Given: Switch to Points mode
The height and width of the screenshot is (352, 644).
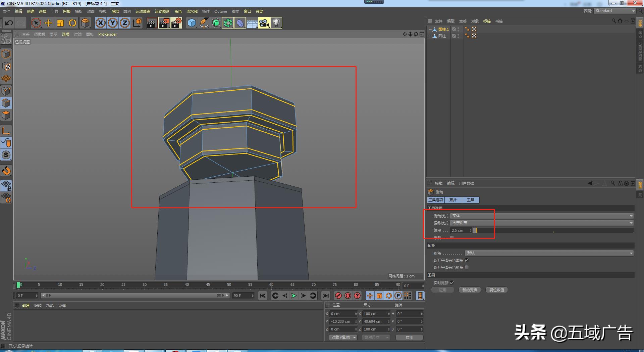Looking at the screenshot, I should (6, 91).
